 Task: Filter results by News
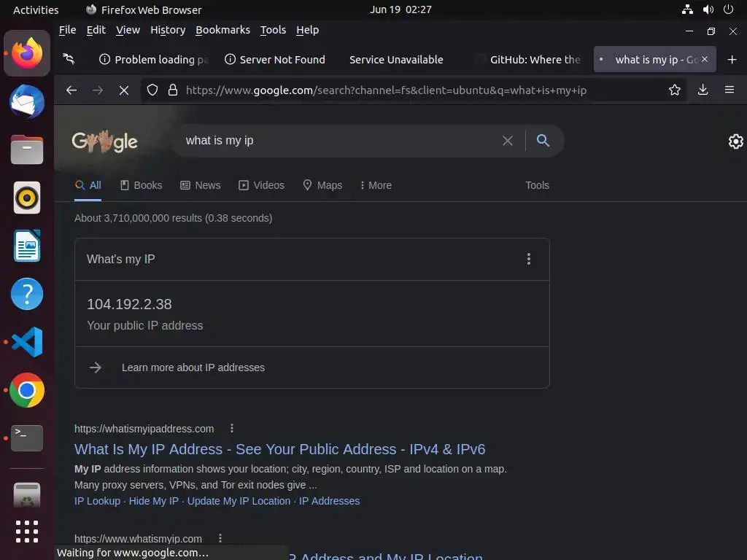point(201,185)
